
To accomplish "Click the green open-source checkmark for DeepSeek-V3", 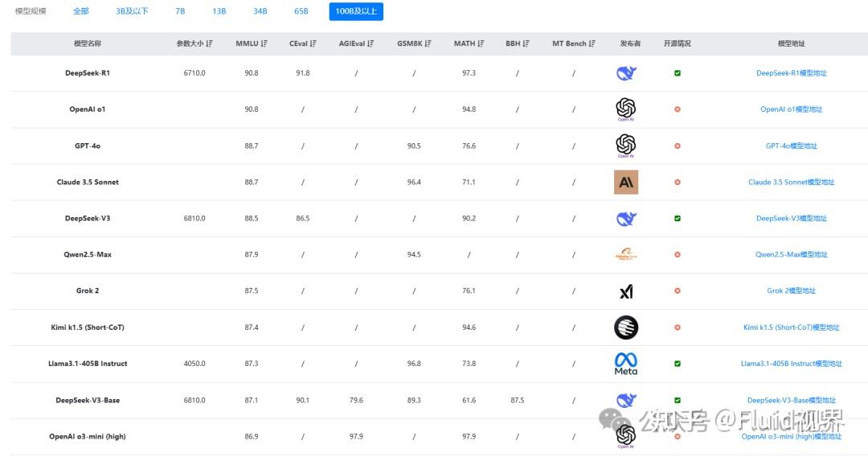I will click(x=678, y=218).
